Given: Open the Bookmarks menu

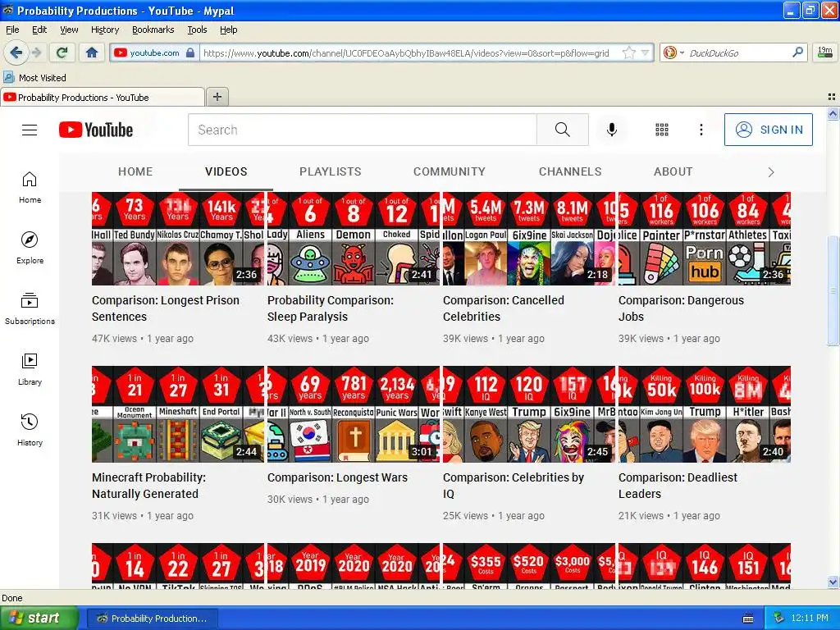Looking at the screenshot, I should coord(153,30).
